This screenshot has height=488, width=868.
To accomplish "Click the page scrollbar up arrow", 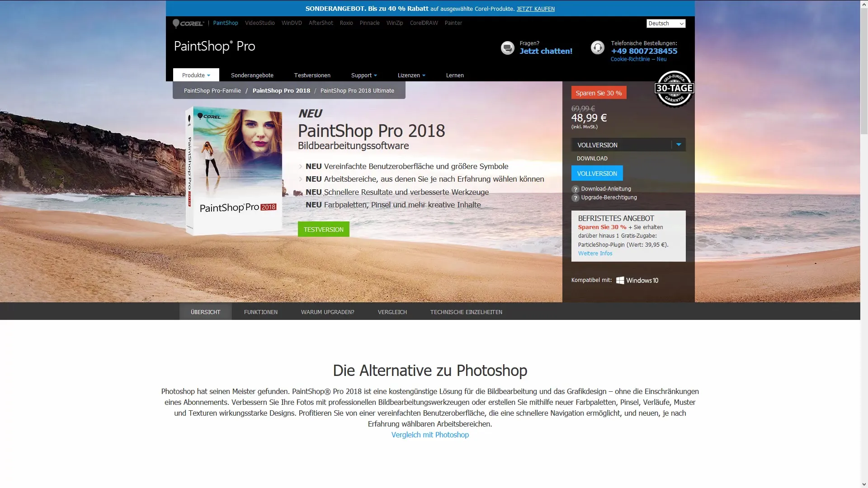I will pos(864,4).
